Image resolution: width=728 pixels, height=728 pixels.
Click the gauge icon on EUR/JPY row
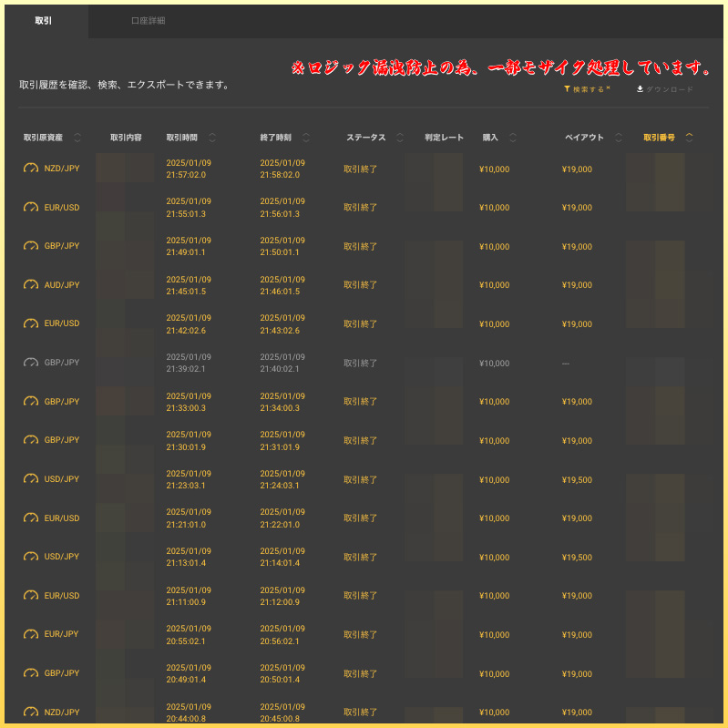tap(31, 634)
